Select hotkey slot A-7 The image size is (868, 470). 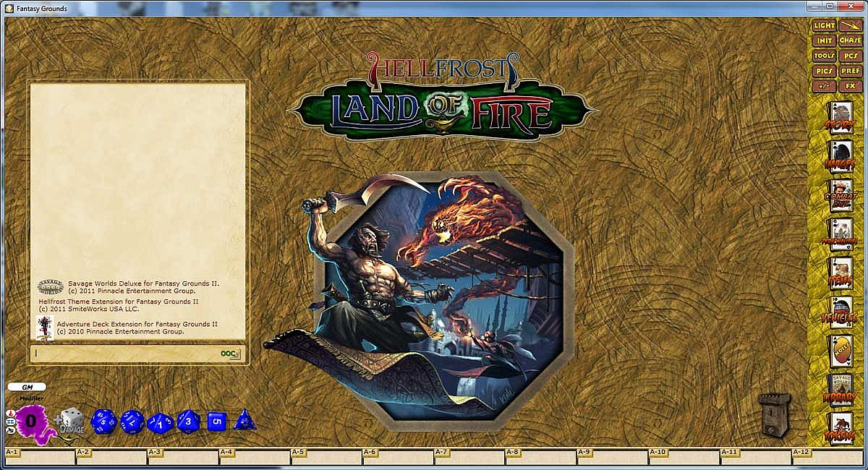[x=469, y=458]
